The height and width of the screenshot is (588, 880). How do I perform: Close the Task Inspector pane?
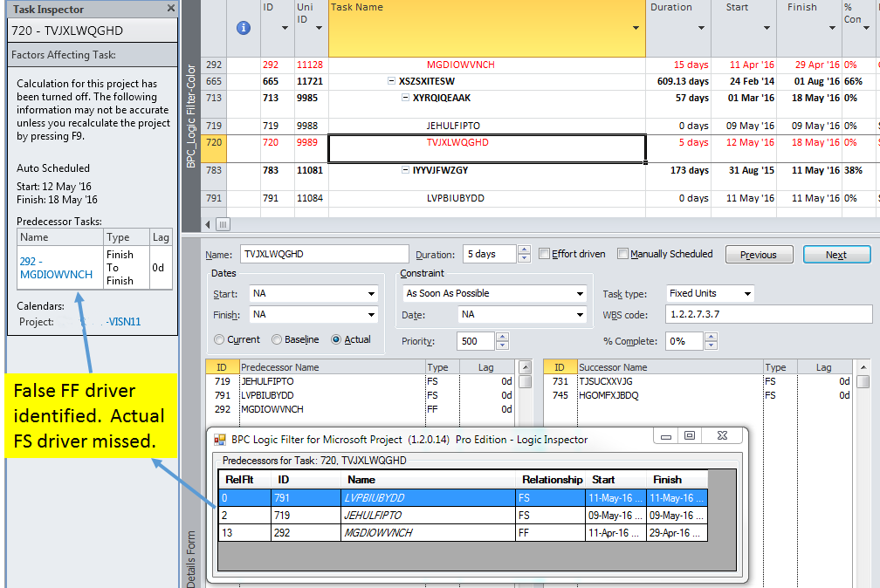point(170,9)
